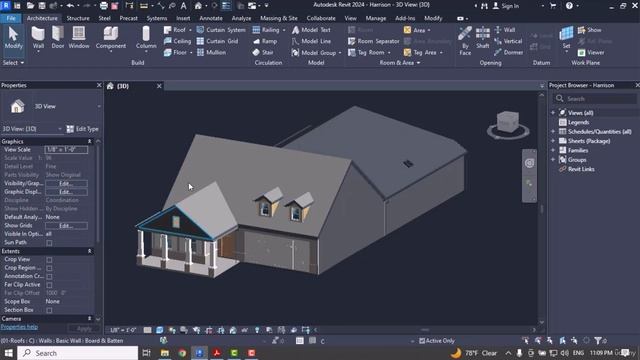
Task: Open the Massing & Site tab
Action: pyautogui.click(x=278, y=18)
